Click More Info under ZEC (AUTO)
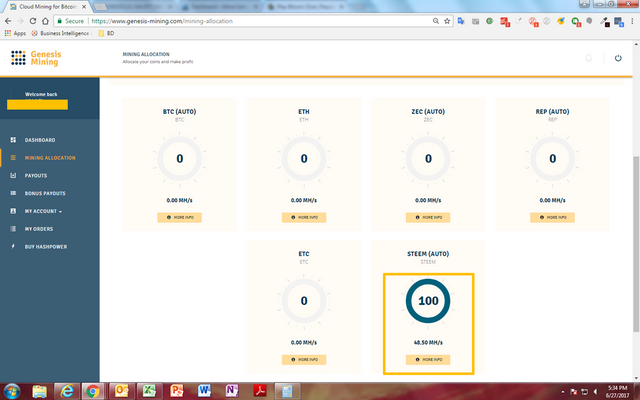Image resolution: width=640 pixels, height=400 pixels. [x=428, y=218]
